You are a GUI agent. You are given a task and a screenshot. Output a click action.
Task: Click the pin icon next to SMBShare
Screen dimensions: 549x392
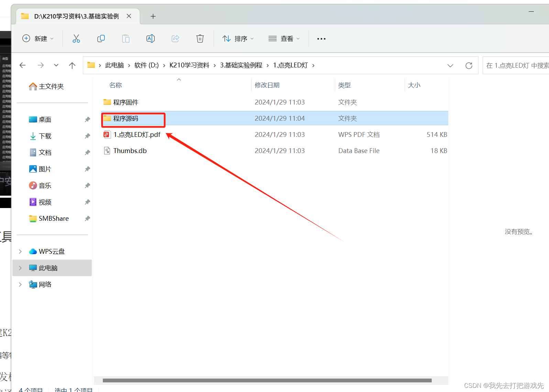tap(87, 218)
